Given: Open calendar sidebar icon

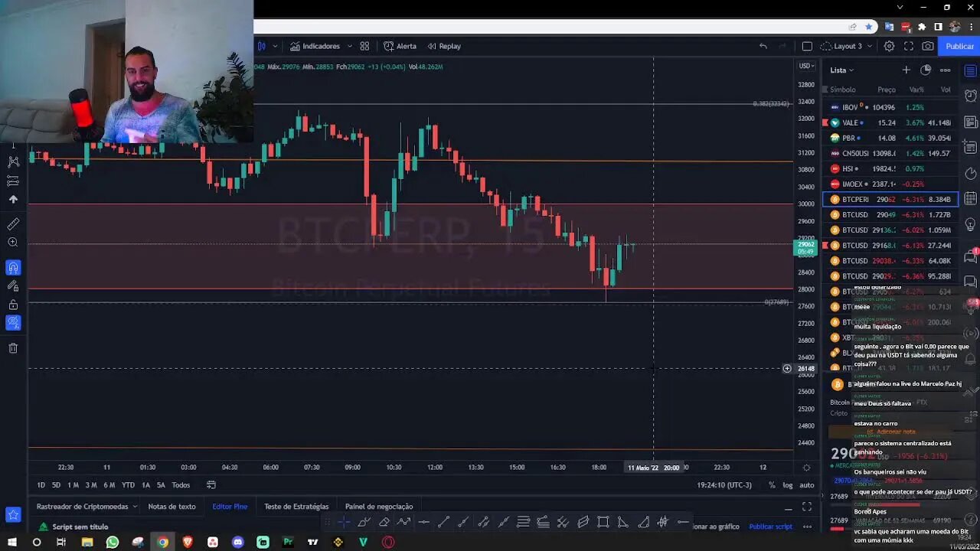Looking at the screenshot, I should [970, 199].
